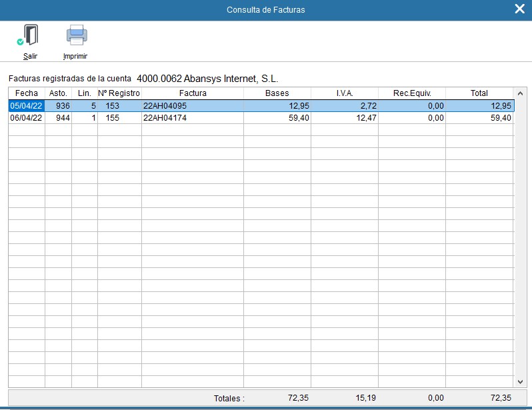
Task: Click the 05/04/22 date cell
Action: 27,106
